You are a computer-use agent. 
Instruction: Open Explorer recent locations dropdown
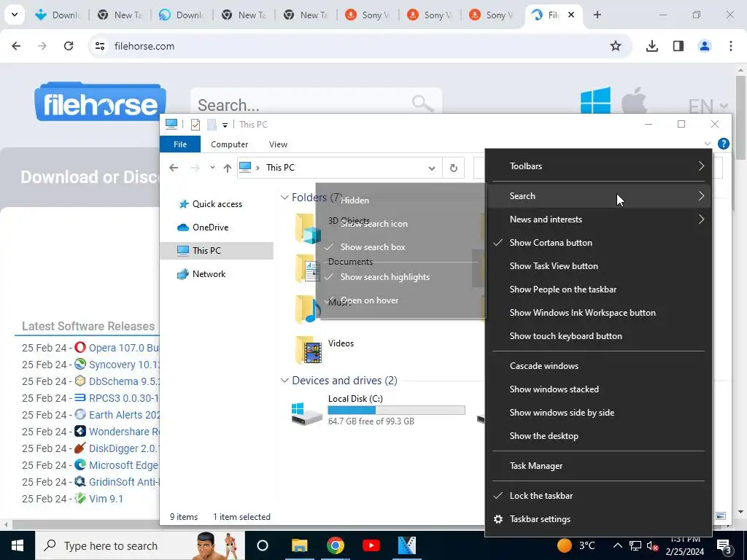point(212,168)
